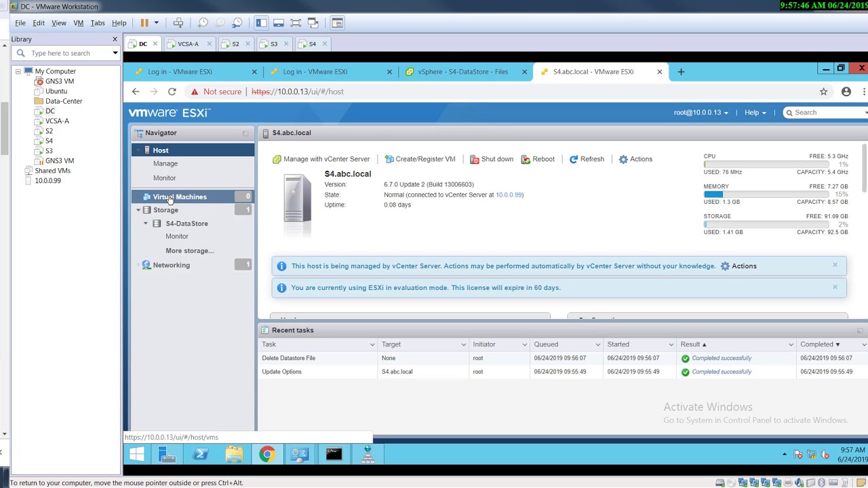Take a snapshot with the clock-plus icon
The height and width of the screenshot is (488, 868).
203,23
